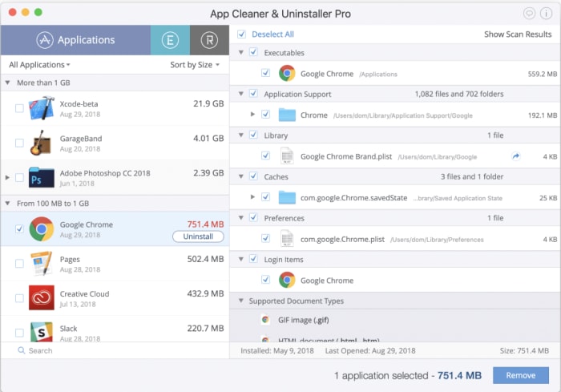Collapse the More than 1 GB group

tap(8, 83)
